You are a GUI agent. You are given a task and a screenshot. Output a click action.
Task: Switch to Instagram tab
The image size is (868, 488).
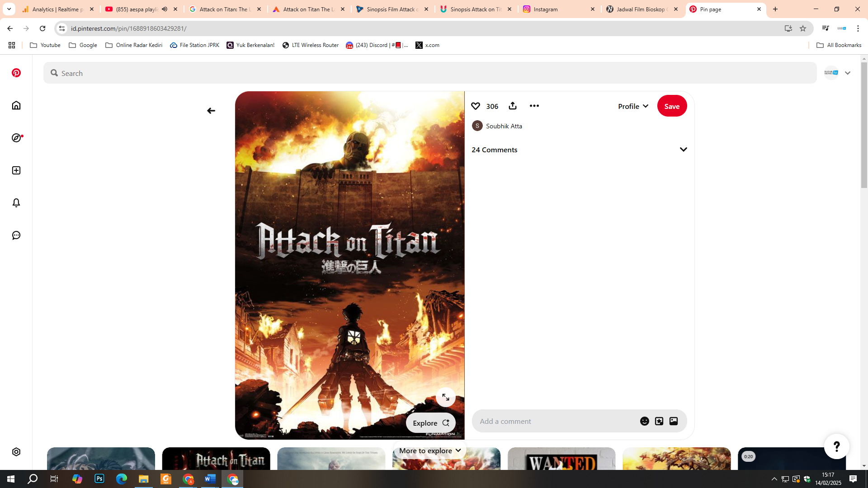click(x=560, y=9)
